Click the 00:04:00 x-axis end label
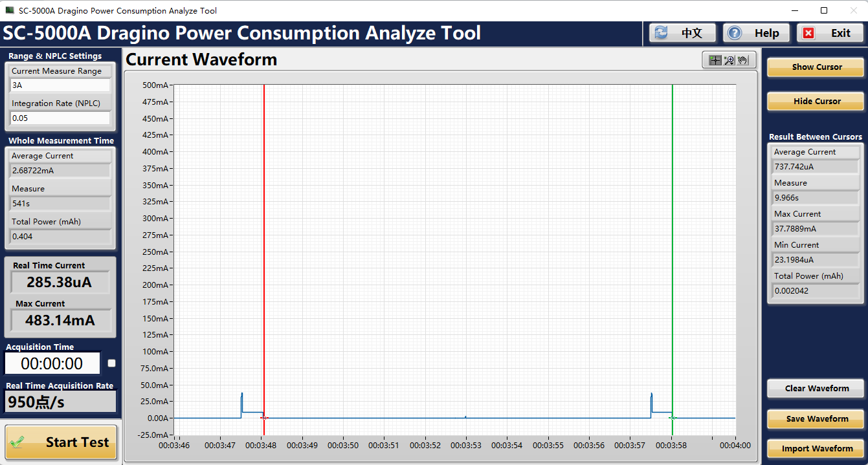The image size is (868, 465). (x=735, y=446)
